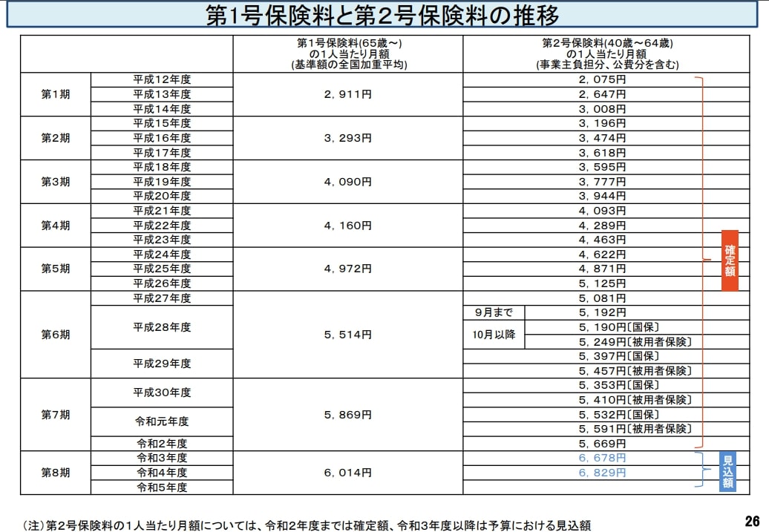Click the 2,075円 value
The image size is (769, 532).
point(602,79)
